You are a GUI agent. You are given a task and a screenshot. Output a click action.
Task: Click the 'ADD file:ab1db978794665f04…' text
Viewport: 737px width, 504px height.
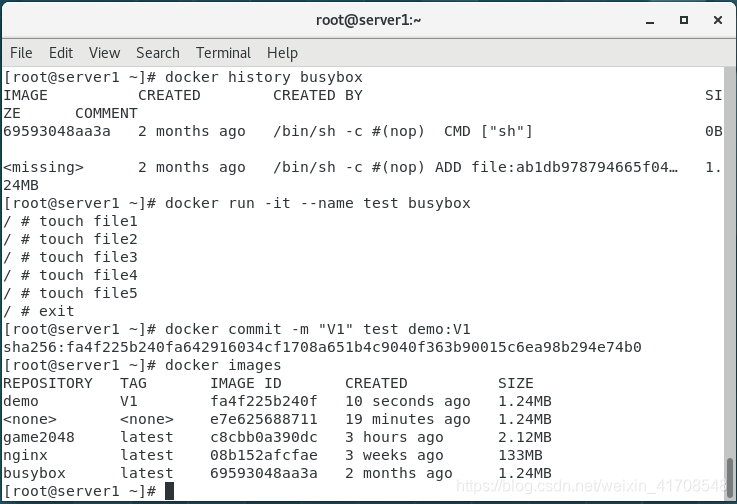coord(557,167)
